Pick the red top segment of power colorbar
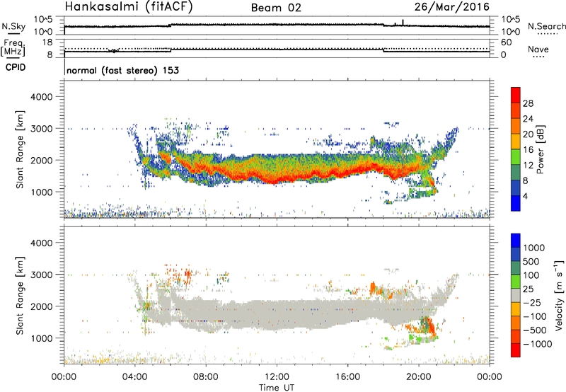Viewport: 566px width, 392px height. tap(516, 96)
